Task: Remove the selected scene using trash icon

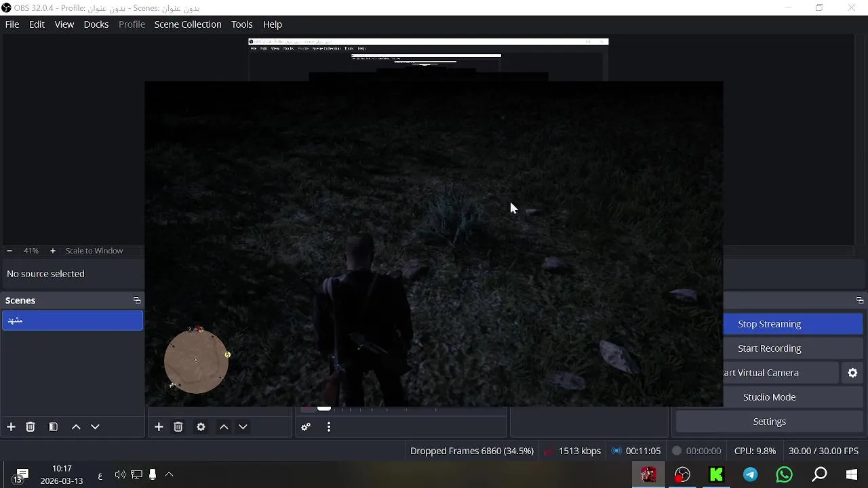Action: click(x=31, y=427)
